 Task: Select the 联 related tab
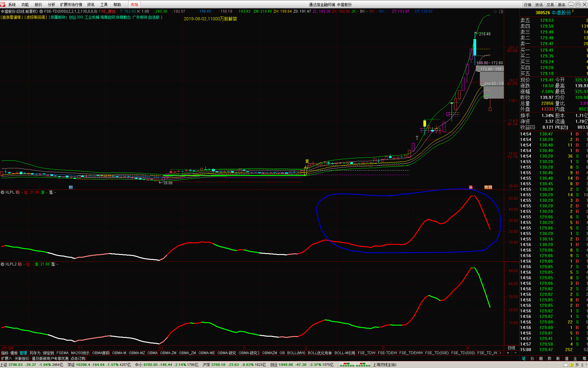[x=558, y=358]
